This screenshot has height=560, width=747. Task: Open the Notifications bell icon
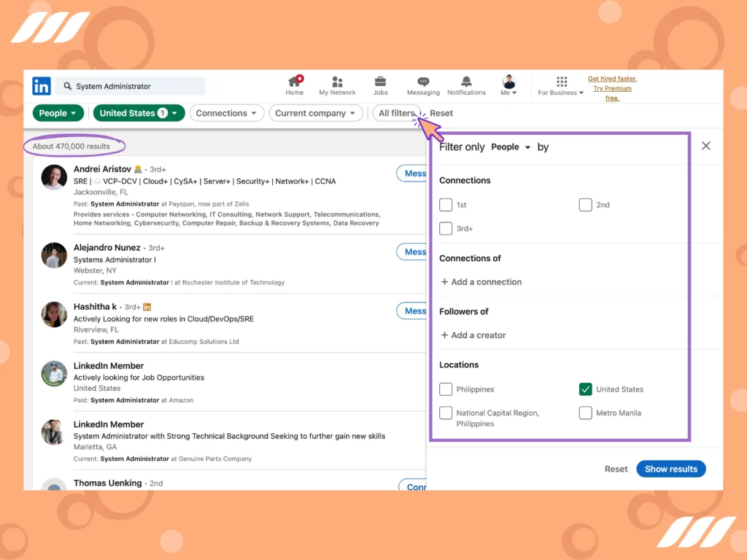[466, 82]
